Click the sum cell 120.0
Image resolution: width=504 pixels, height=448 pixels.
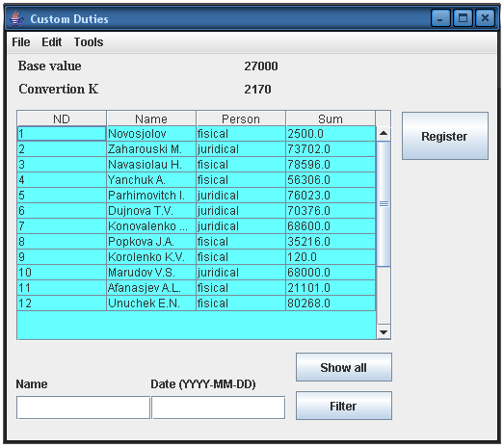click(x=331, y=257)
